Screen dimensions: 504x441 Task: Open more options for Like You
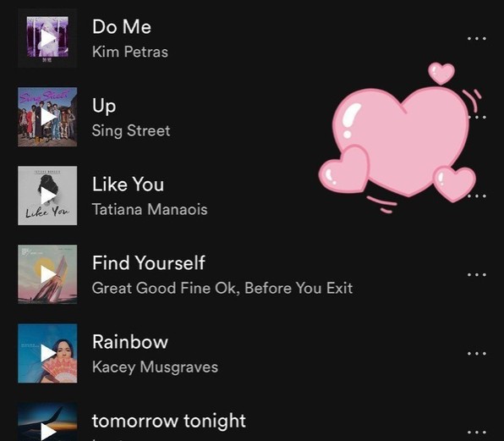[x=477, y=196]
